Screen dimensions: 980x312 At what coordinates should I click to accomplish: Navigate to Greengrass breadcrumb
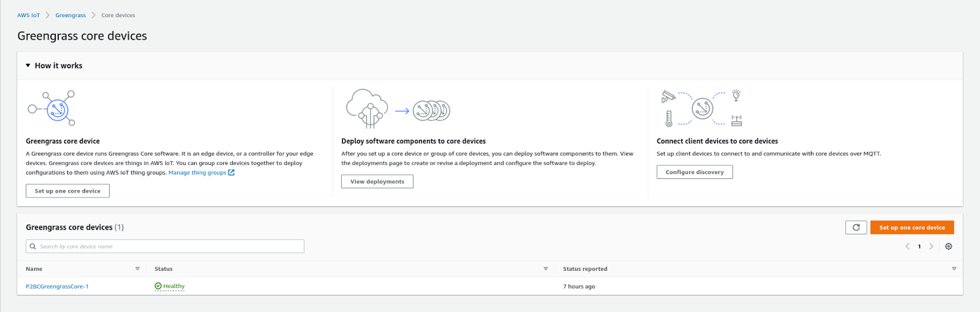pos(70,15)
